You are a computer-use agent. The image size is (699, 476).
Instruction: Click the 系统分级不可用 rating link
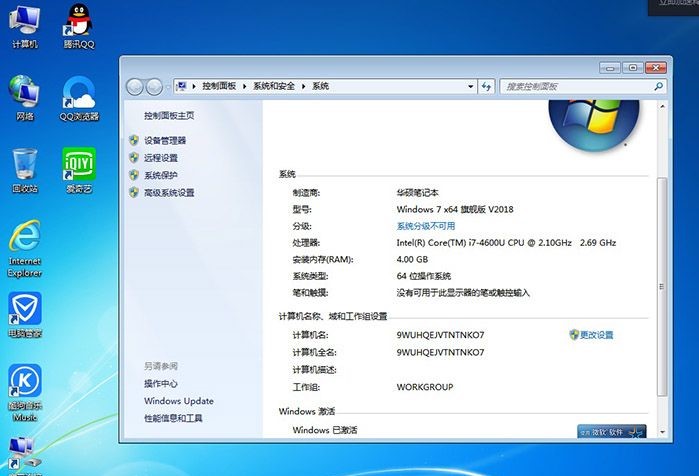click(x=425, y=227)
